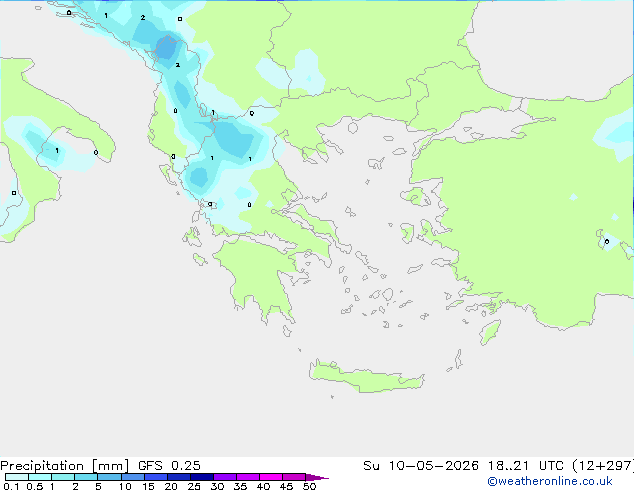Image resolution: width=634 pixels, height=490 pixels.
Task: Click the island of Crete on the map
Action: click(x=366, y=377)
